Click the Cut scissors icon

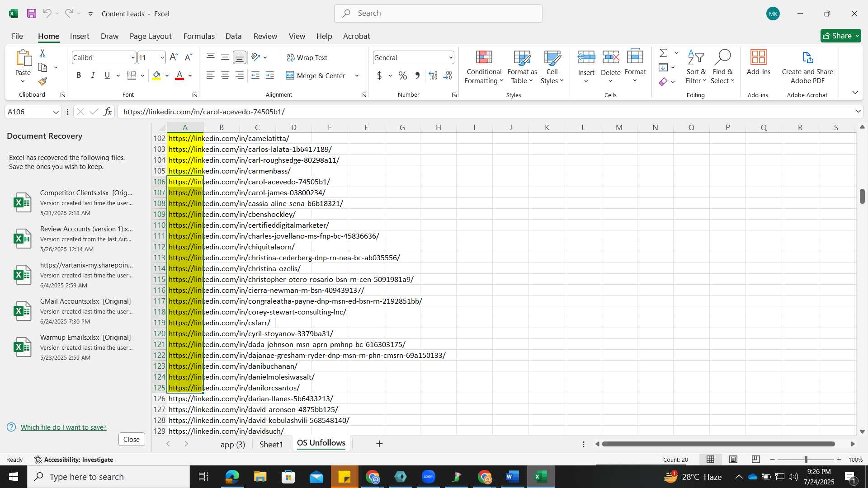tap(42, 53)
